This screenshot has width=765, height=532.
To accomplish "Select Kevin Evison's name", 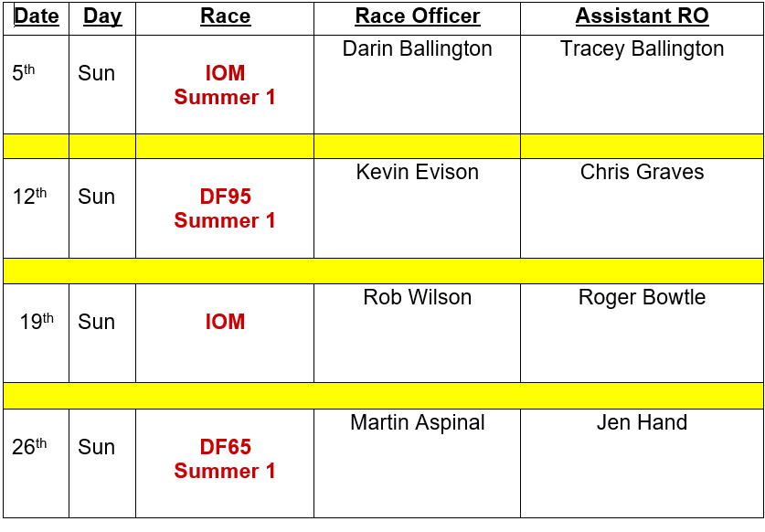I will point(417,172).
